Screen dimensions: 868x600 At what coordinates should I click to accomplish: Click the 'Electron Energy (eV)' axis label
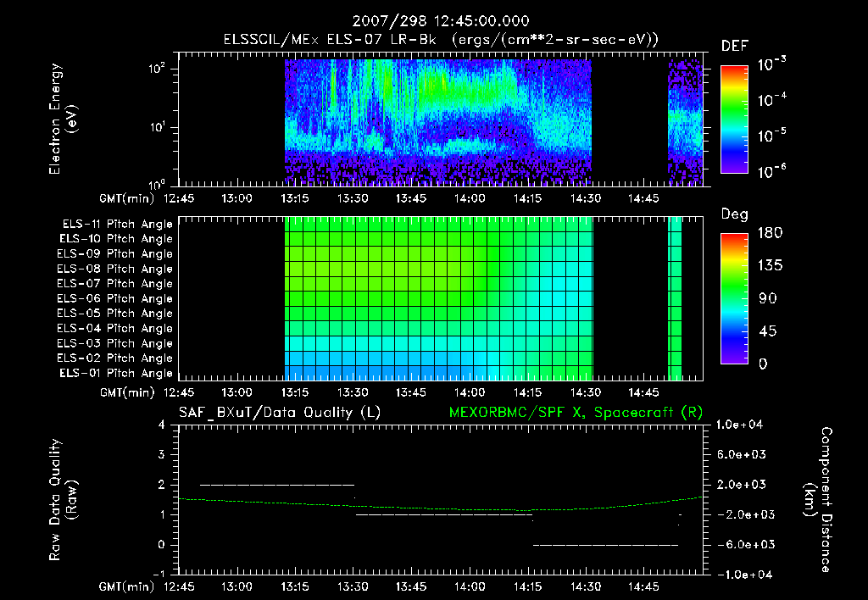pos(63,119)
